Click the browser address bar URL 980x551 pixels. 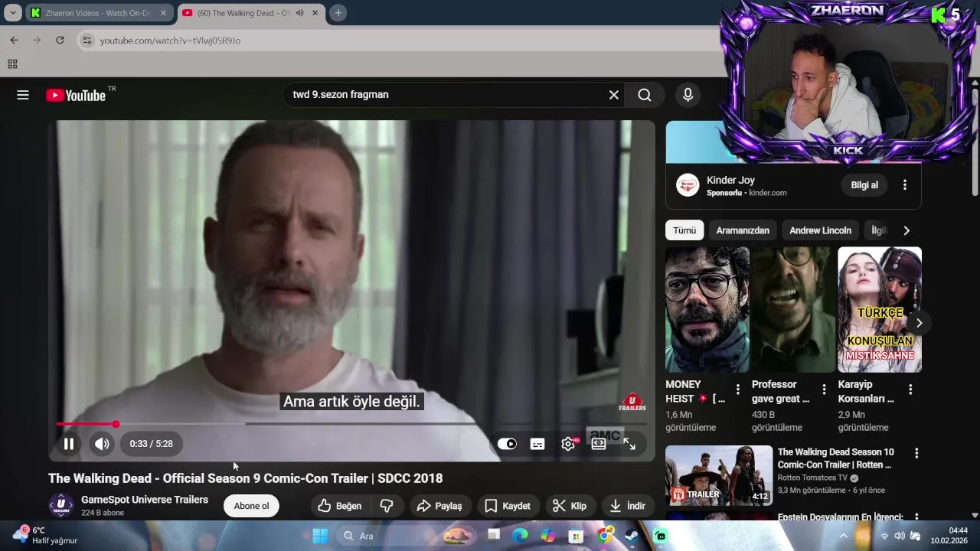tap(170, 41)
